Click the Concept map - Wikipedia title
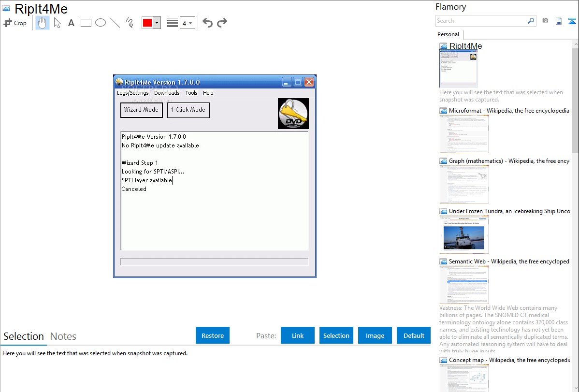579x392 pixels. point(509,360)
